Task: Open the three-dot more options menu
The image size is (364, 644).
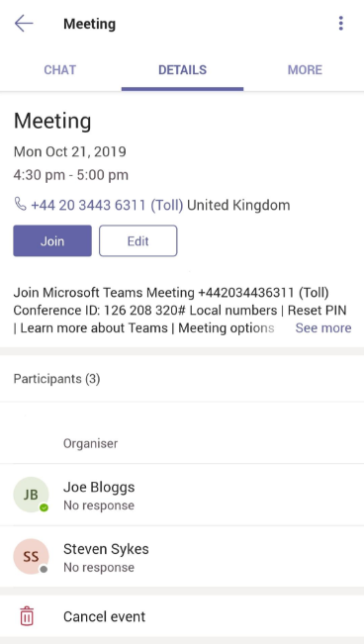Action: pyautogui.click(x=340, y=24)
